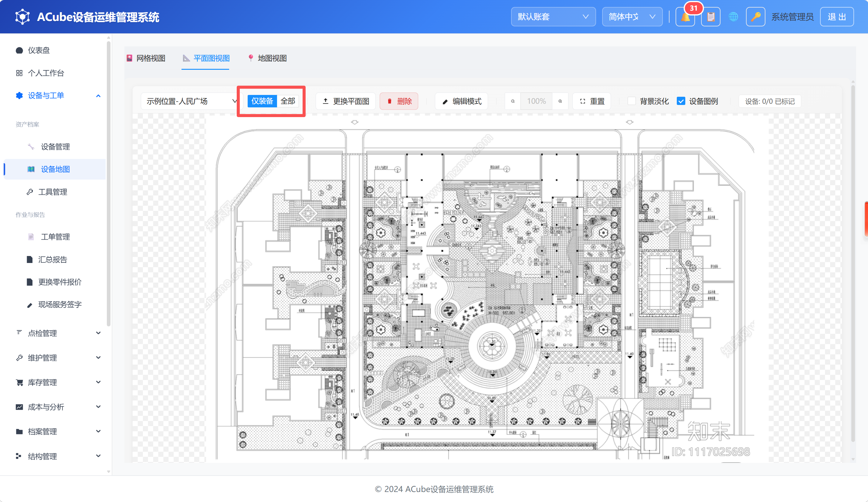Open the 默认账套 dropdown
This screenshot has height=502, width=868.
point(553,16)
